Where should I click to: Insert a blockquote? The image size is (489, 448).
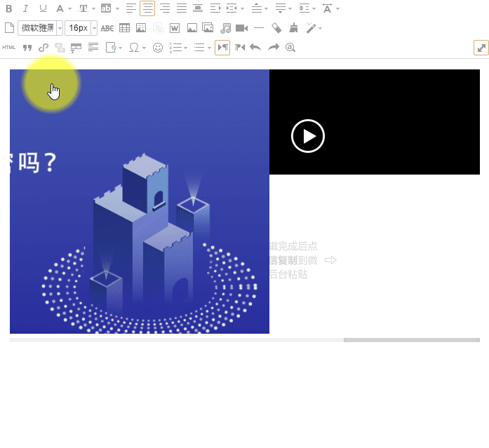click(27, 48)
